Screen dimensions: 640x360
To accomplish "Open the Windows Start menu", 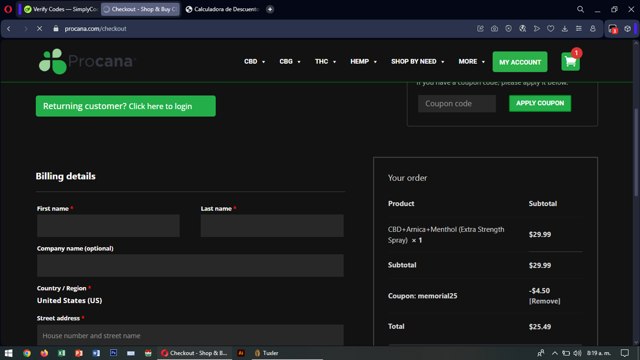I will click(x=9, y=353).
